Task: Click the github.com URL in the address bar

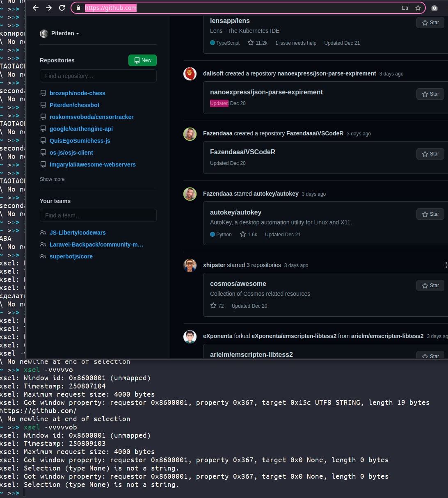Action: point(111,8)
